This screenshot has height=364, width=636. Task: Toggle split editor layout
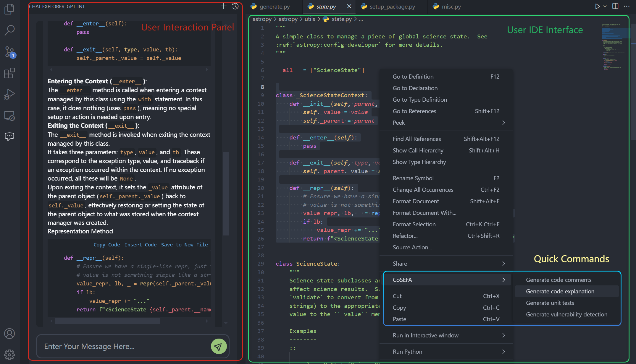(615, 6)
